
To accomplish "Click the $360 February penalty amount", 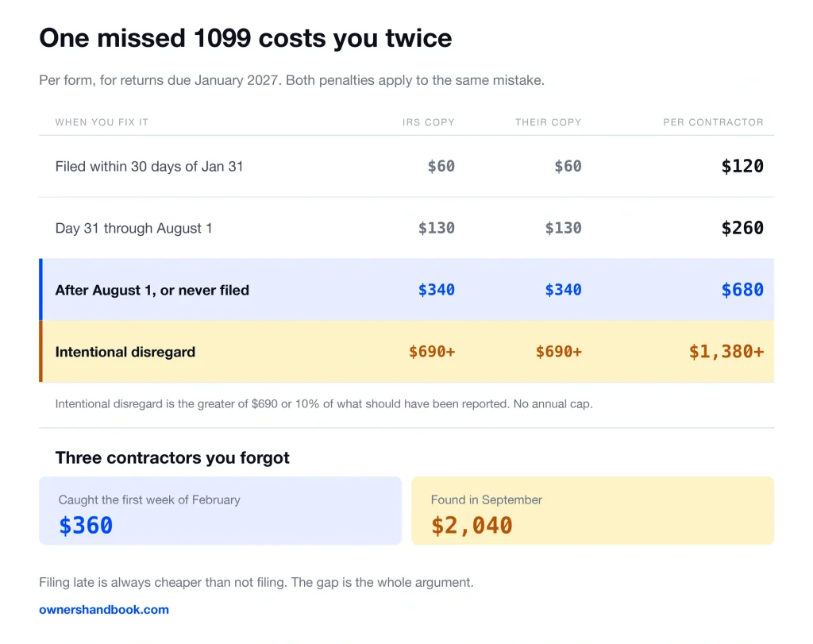I will click(x=86, y=526).
